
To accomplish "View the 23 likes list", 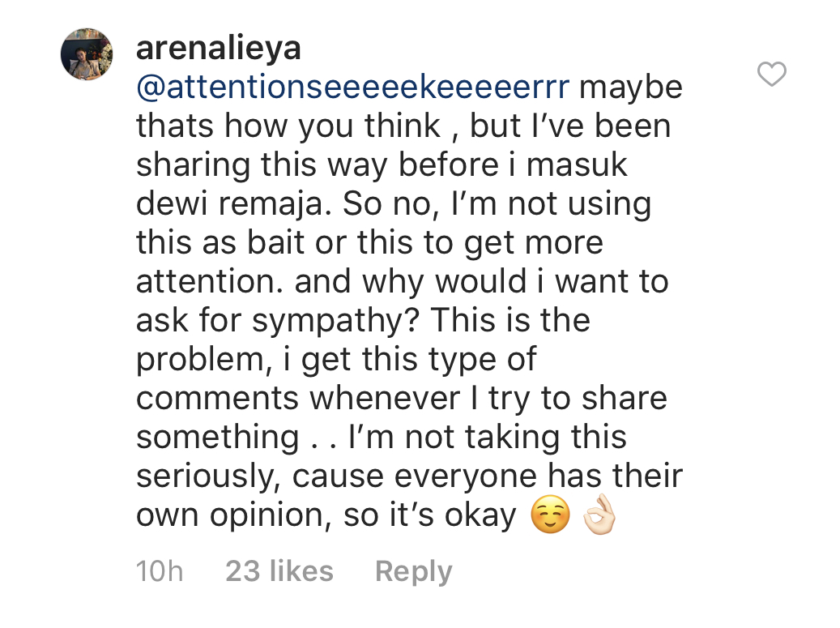I will click(279, 571).
